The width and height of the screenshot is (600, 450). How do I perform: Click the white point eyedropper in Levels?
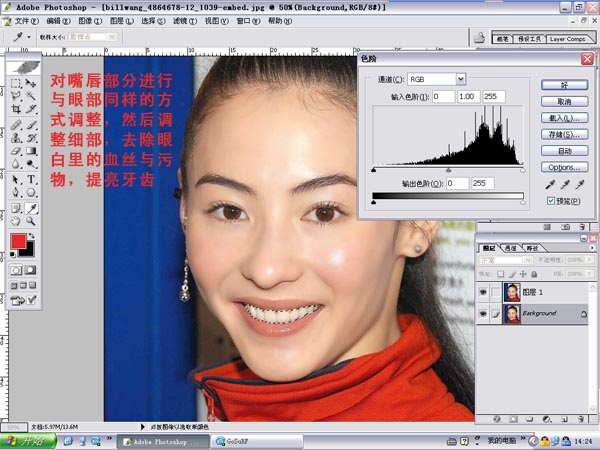click(x=578, y=184)
